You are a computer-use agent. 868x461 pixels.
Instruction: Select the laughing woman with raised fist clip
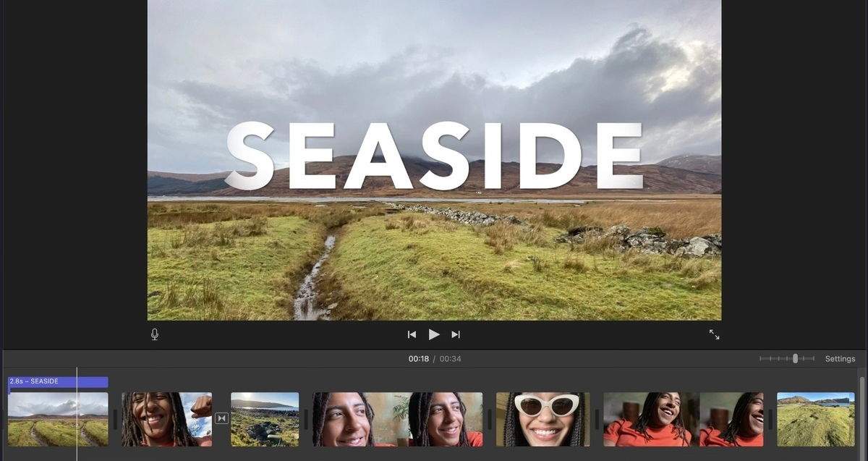[x=166, y=419]
